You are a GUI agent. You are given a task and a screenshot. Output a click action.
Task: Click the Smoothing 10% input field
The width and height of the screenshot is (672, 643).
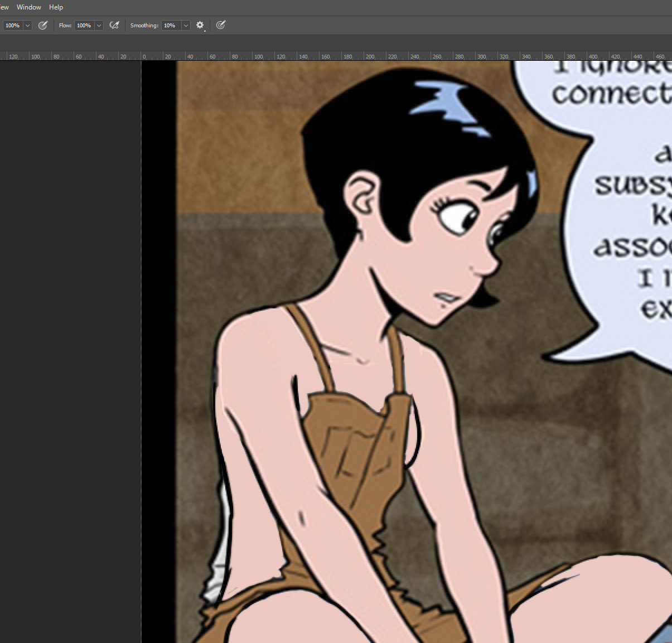171,25
